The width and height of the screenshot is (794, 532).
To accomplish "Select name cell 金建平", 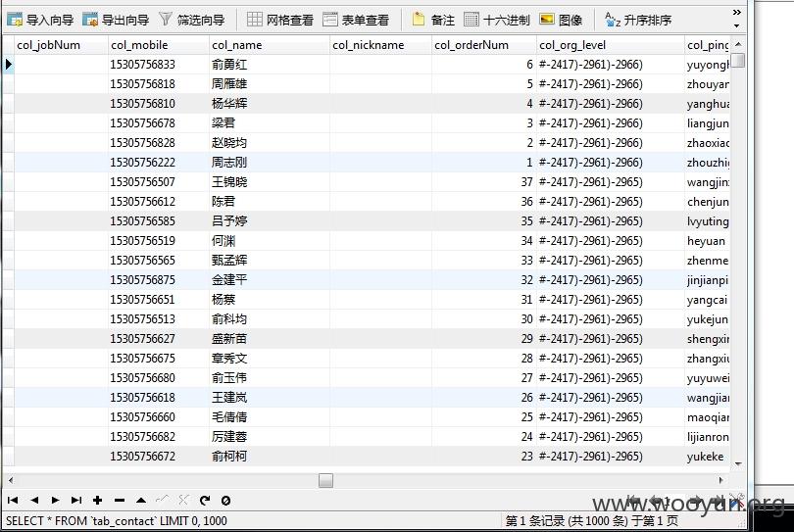I will (x=270, y=280).
